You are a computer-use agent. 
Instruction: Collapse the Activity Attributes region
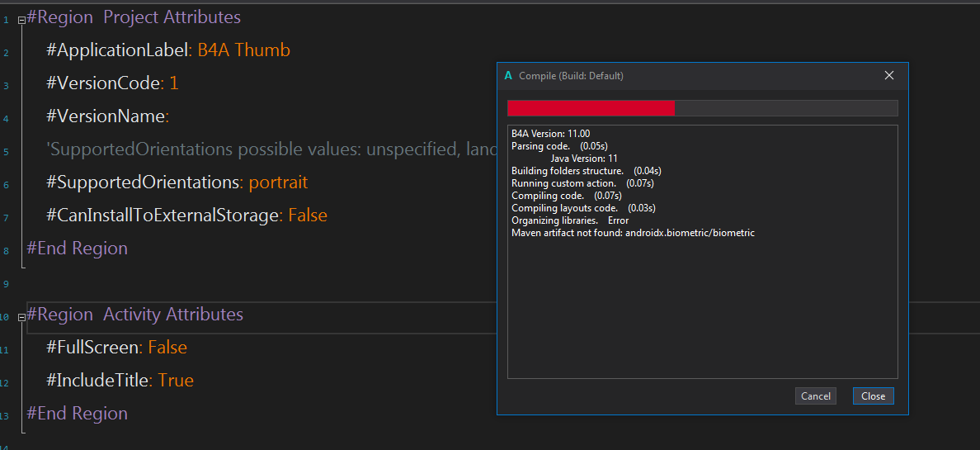[21, 315]
